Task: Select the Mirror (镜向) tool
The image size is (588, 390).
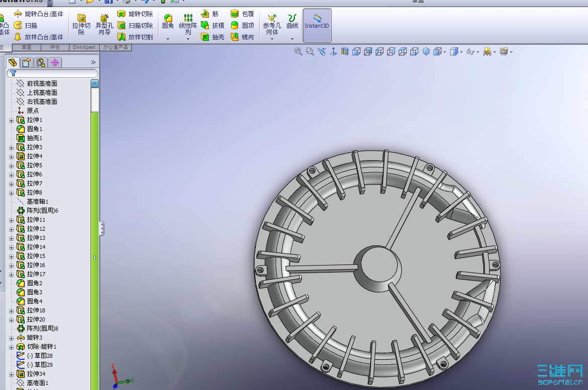Action: pos(242,37)
